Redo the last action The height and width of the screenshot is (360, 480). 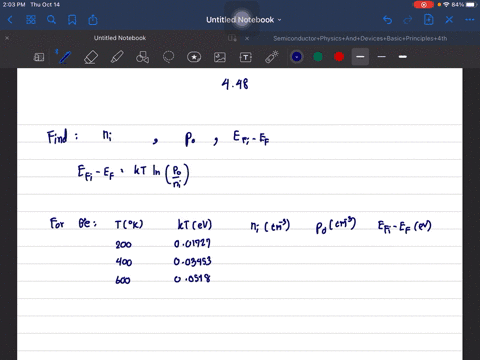coord(408,20)
